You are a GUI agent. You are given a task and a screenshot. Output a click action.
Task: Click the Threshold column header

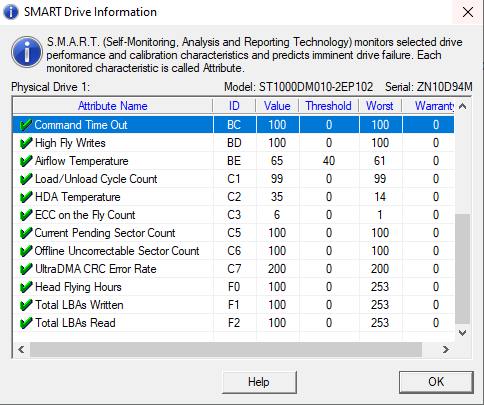click(x=329, y=106)
